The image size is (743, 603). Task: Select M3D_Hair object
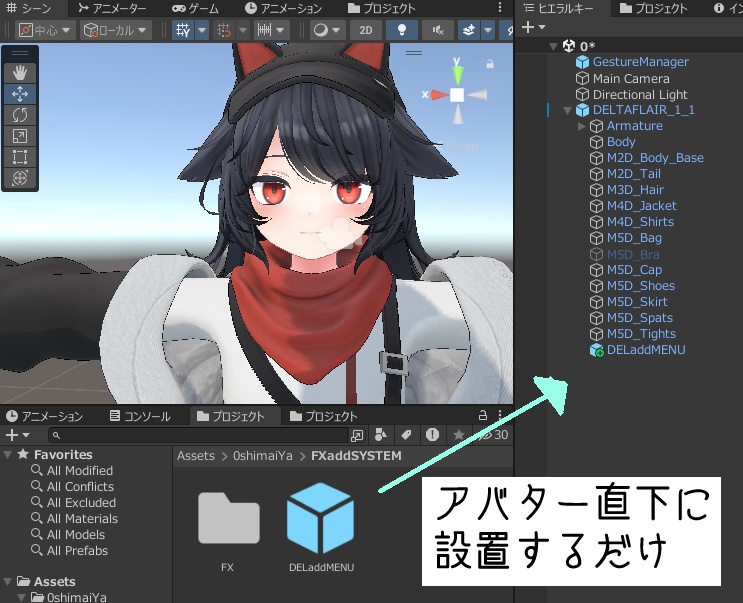[x=635, y=190]
